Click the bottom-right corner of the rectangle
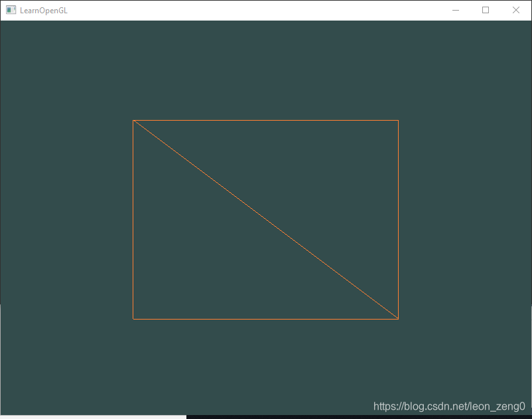Screen dimensions: 532x419 [397, 318]
